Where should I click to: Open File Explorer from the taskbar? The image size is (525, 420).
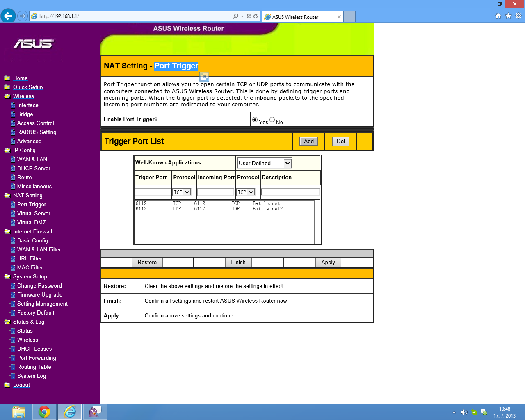click(19, 412)
